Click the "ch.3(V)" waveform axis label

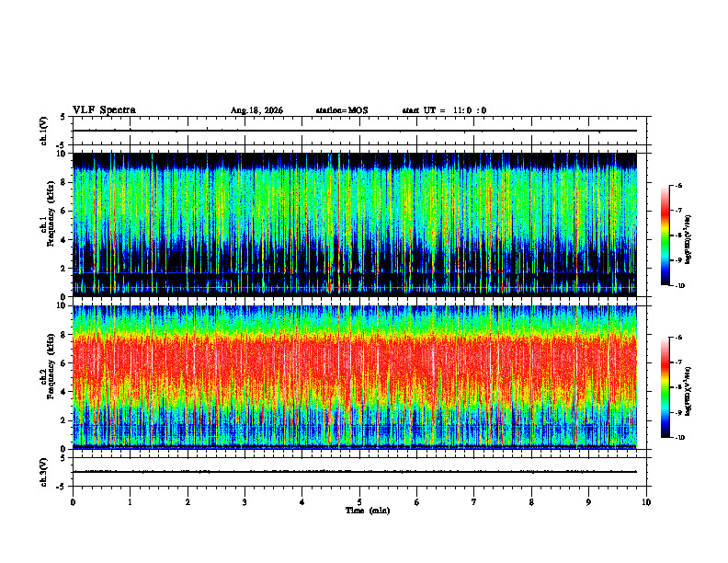point(43,472)
